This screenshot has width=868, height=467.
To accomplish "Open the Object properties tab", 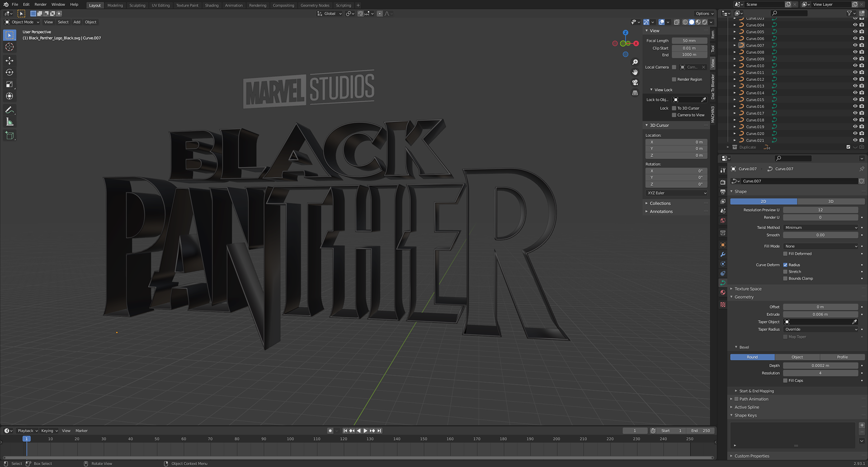I will pos(723,245).
